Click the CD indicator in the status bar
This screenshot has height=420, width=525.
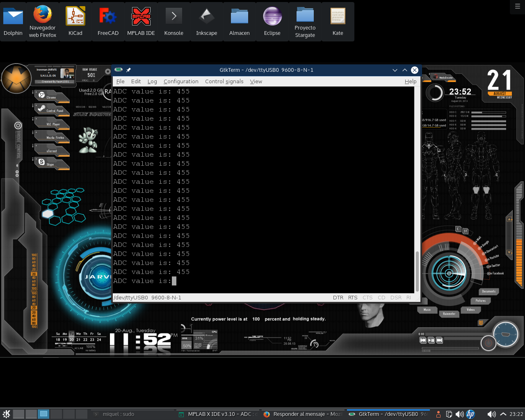[381, 298]
